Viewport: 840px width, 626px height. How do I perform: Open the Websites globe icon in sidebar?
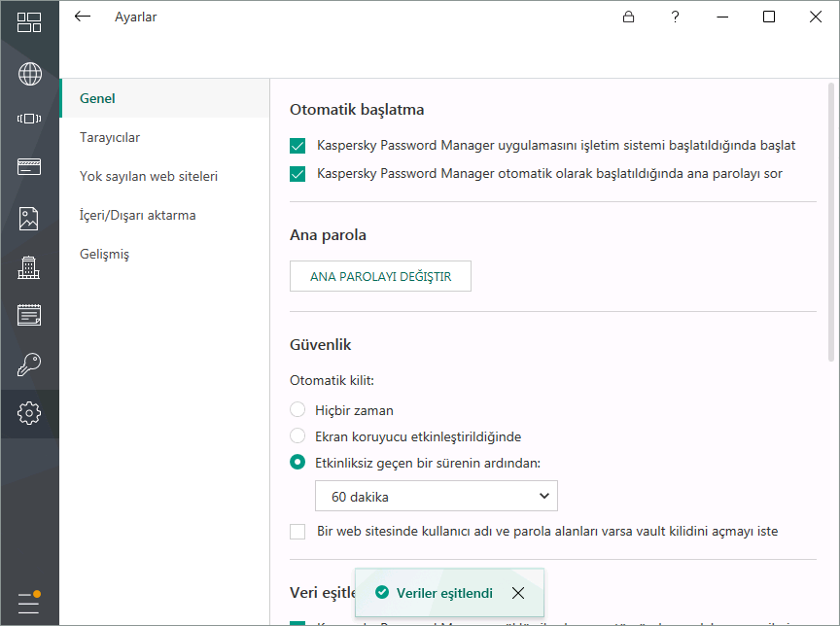coord(29,74)
